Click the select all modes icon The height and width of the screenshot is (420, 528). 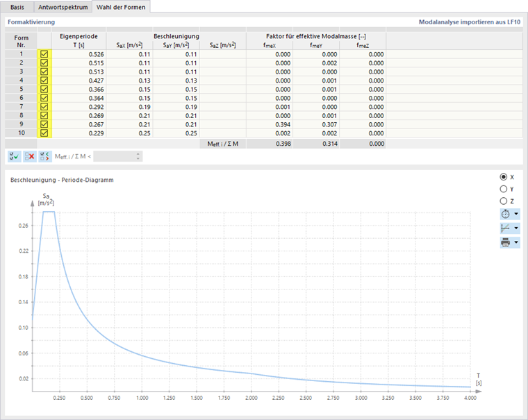tap(14, 156)
